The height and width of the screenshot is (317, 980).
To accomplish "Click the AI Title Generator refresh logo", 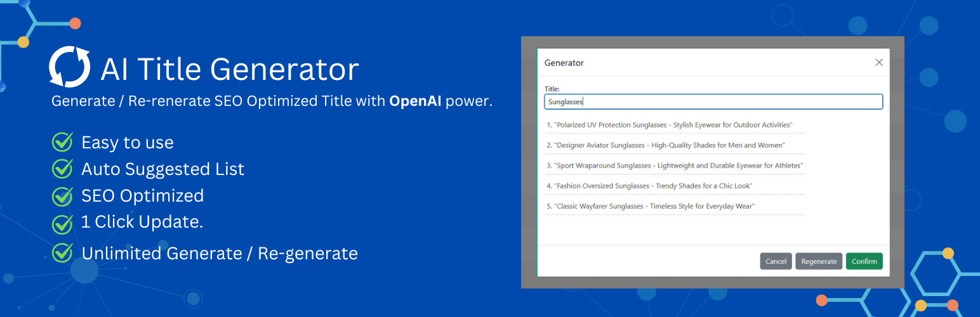I will 70,67.
